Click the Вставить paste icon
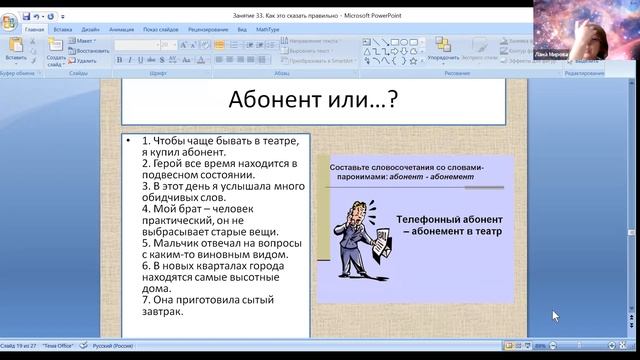This screenshot has width=640, height=360. (x=16, y=45)
